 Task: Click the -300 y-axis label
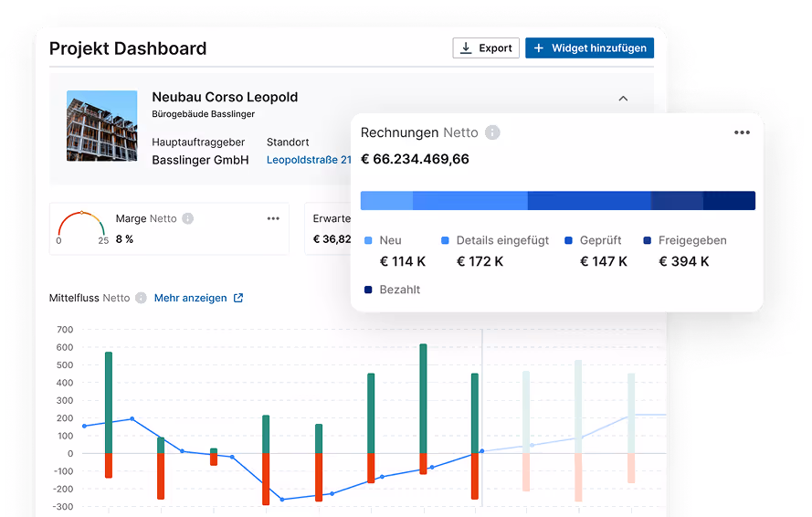(65, 507)
